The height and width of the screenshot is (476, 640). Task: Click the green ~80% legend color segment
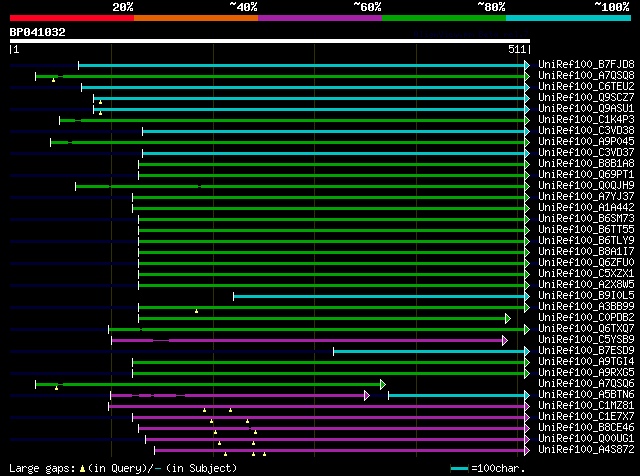444,18
